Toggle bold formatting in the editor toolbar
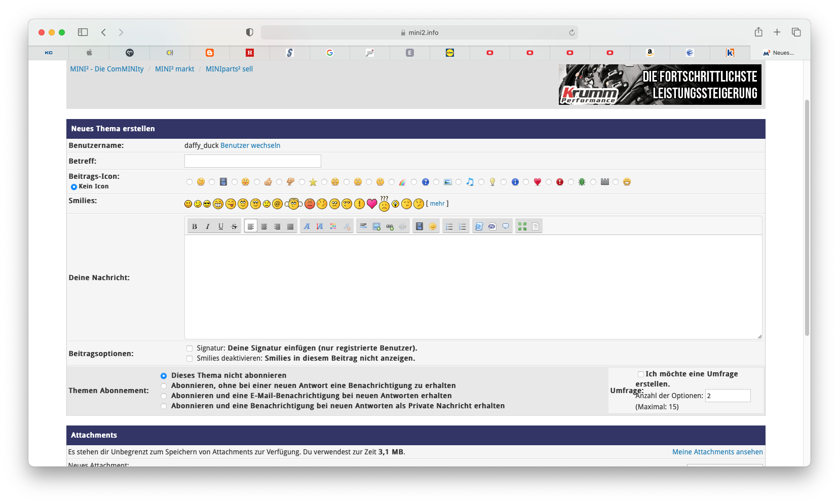The image size is (839, 504). point(195,226)
